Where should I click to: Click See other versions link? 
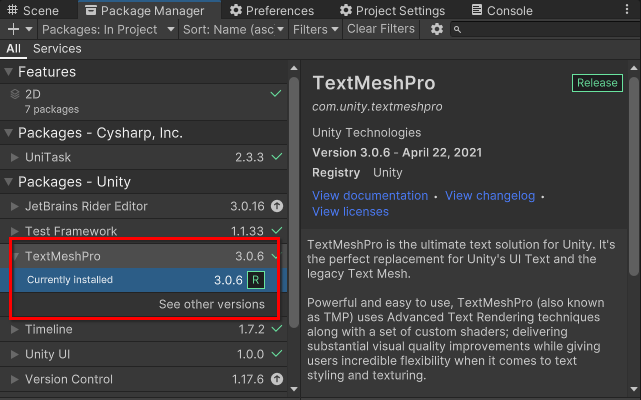(212, 304)
